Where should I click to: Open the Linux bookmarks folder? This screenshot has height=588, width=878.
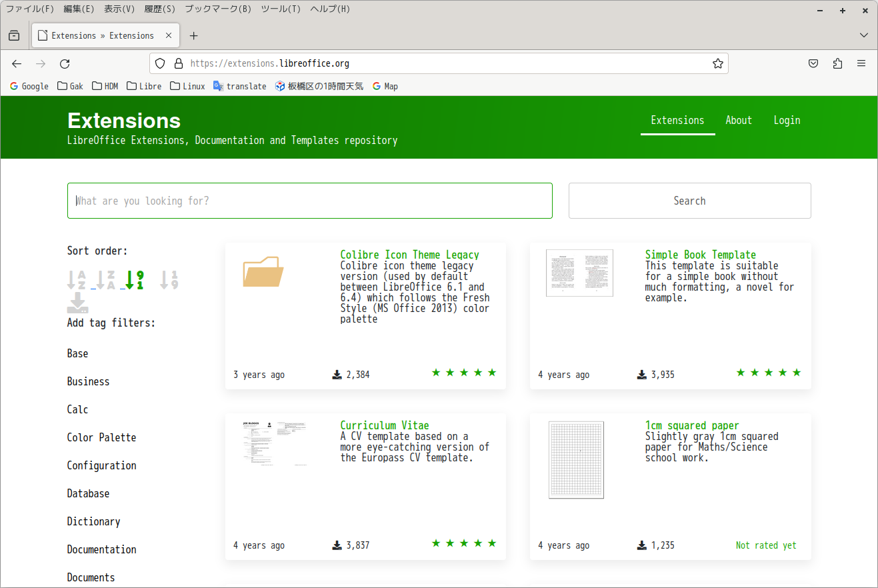click(x=188, y=86)
